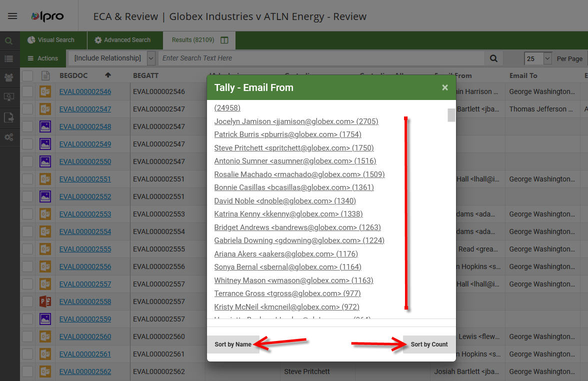Select the checkbox for EVAL000002562

(27, 371)
